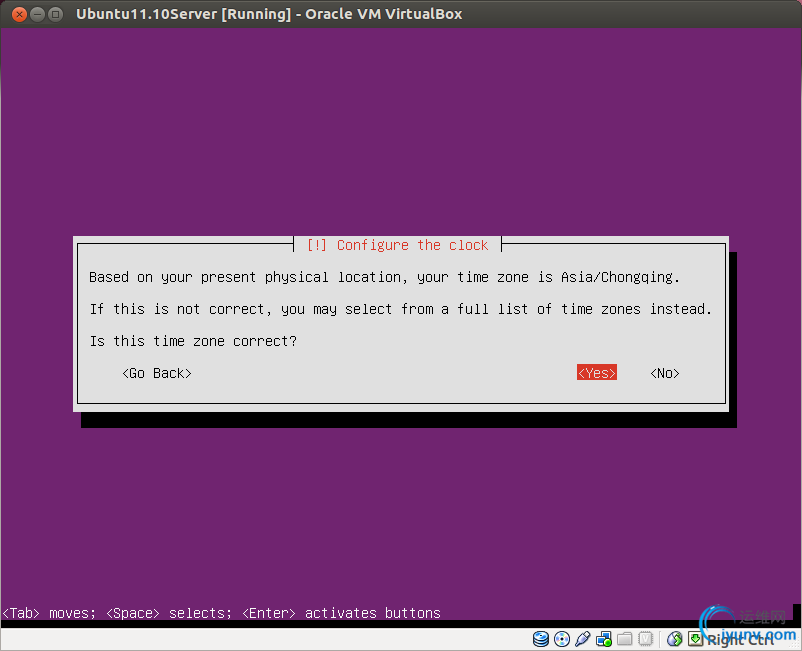Choose the <No> button
Viewport: 802px width, 651px height.
pos(664,373)
